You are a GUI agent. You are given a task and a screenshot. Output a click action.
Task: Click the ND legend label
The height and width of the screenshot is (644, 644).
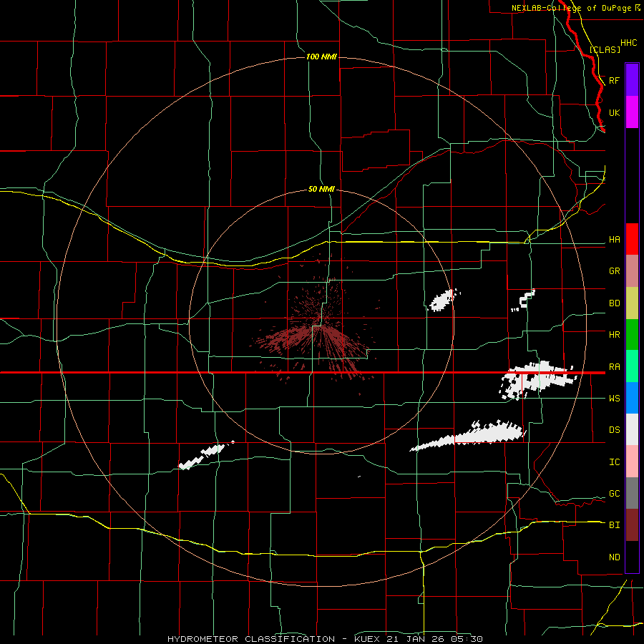(614, 557)
